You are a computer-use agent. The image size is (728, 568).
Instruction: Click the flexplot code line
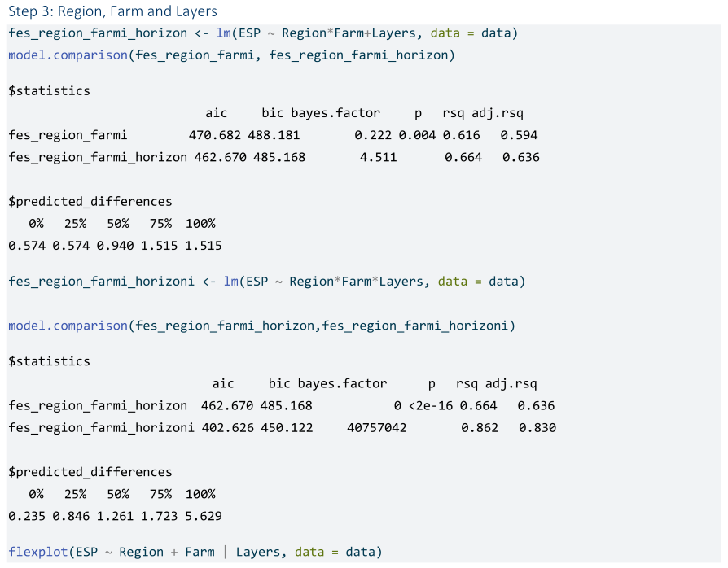195,552
